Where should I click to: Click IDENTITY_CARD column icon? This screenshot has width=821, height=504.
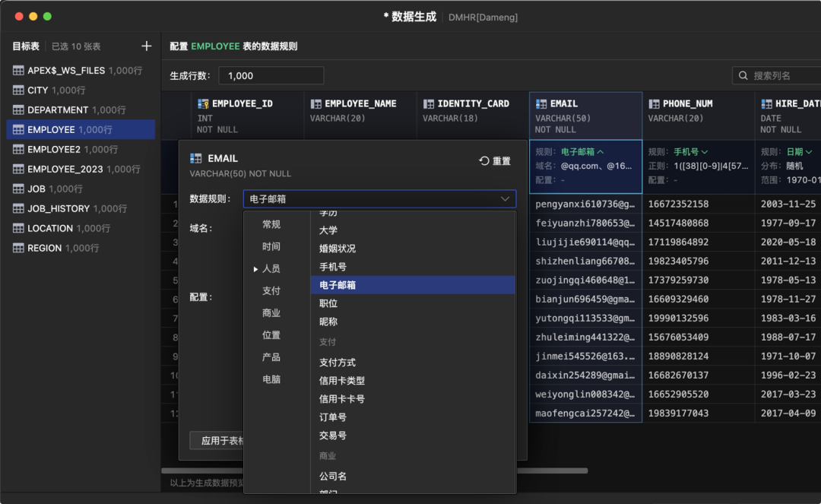point(428,103)
